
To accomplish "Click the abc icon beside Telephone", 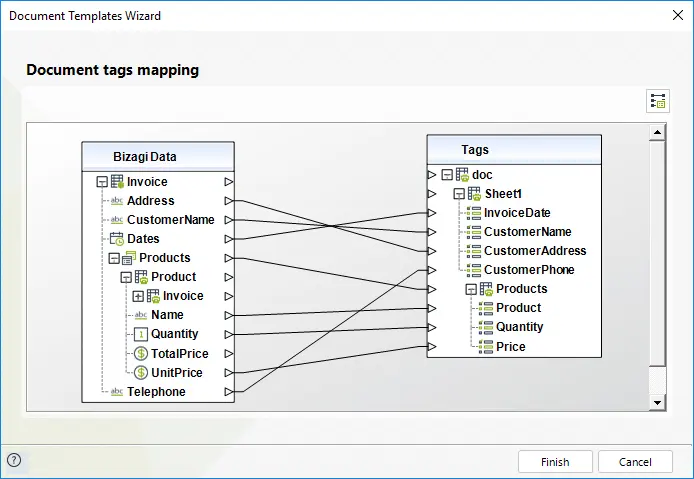I will point(117,392).
